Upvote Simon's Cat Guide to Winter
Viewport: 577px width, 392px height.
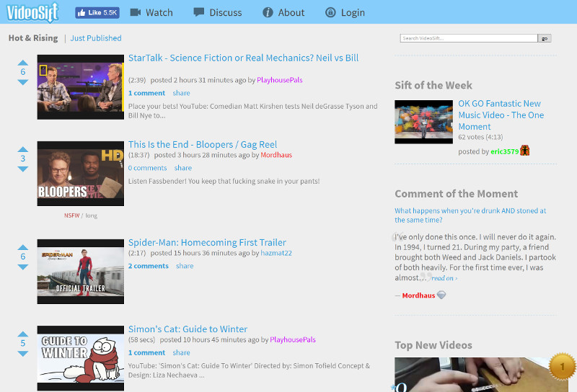(x=23, y=334)
